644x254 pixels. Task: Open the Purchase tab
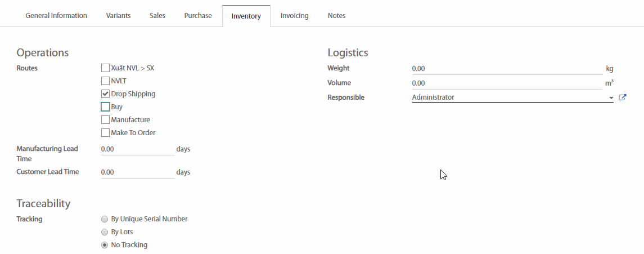pyautogui.click(x=198, y=16)
